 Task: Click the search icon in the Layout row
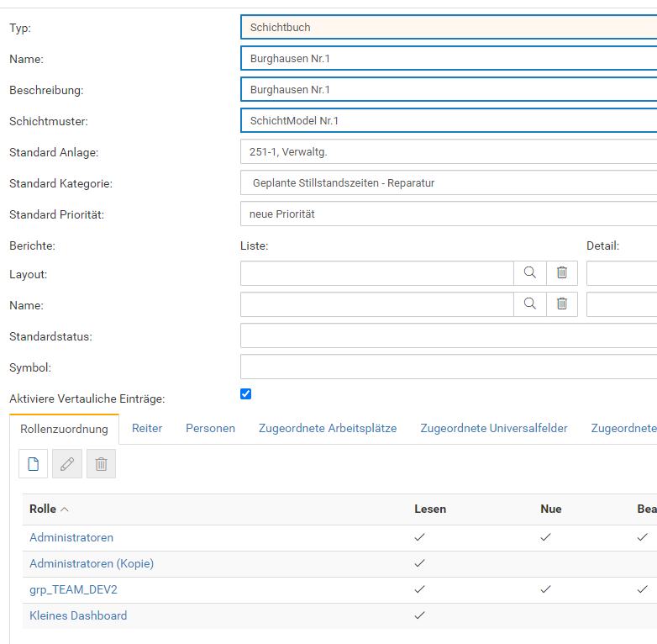(x=529, y=273)
